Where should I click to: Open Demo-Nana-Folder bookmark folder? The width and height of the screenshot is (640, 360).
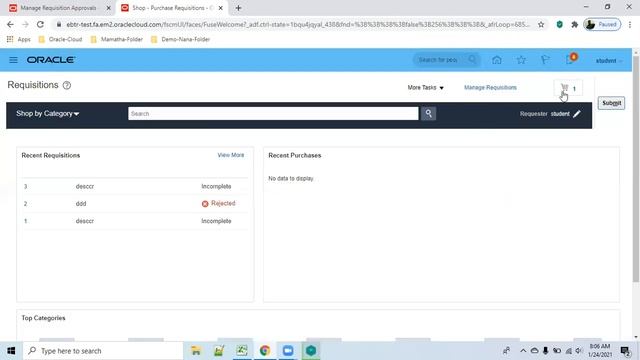pyautogui.click(x=180, y=40)
